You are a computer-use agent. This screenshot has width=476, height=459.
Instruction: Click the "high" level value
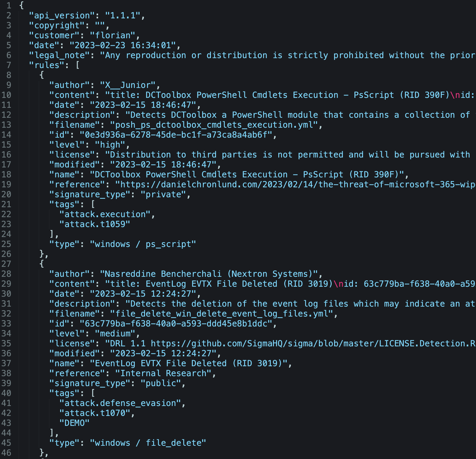pos(110,145)
